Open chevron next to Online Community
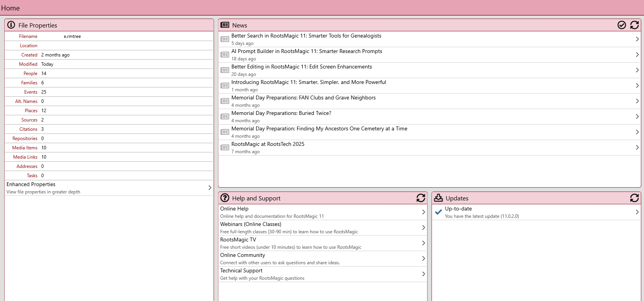This screenshot has height=301, width=644. point(424,258)
